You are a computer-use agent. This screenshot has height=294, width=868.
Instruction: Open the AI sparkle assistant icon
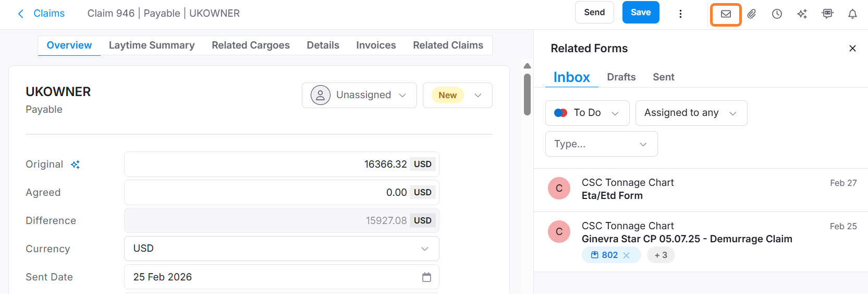coord(802,14)
